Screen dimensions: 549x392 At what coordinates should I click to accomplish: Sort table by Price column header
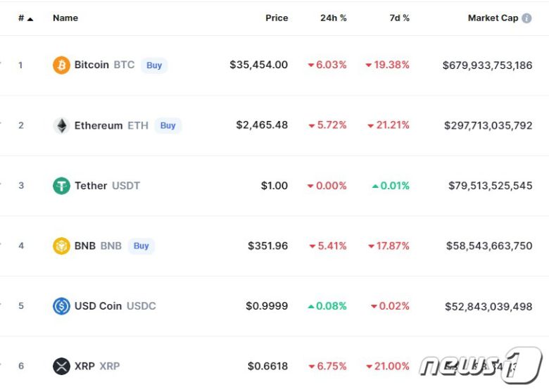(x=277, y=18)
